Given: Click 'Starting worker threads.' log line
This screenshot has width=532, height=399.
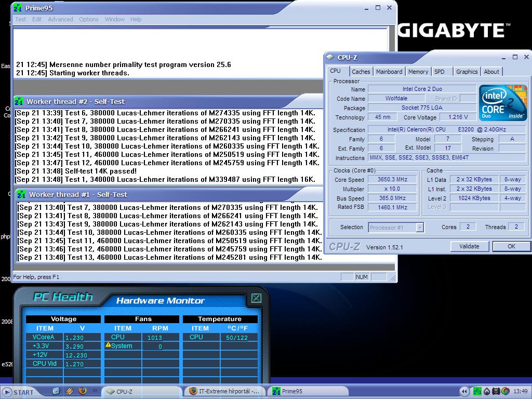Looking at the screenshot, I should [73, 73].
